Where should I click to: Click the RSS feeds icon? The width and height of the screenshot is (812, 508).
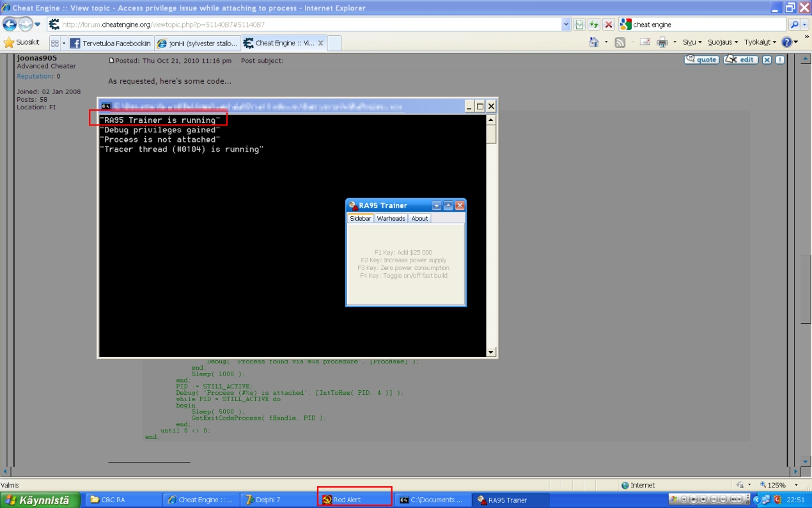(620, 42)
